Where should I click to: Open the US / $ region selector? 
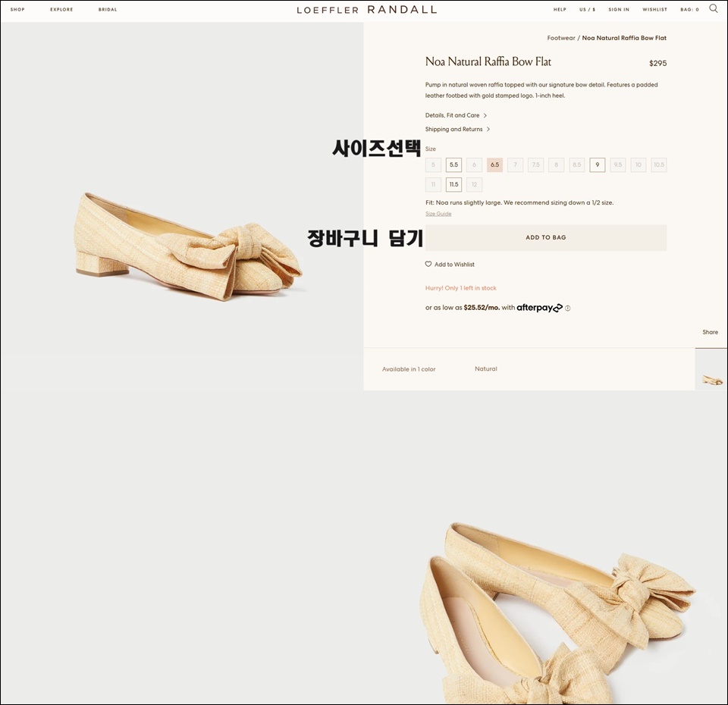[x=587, y=9]
